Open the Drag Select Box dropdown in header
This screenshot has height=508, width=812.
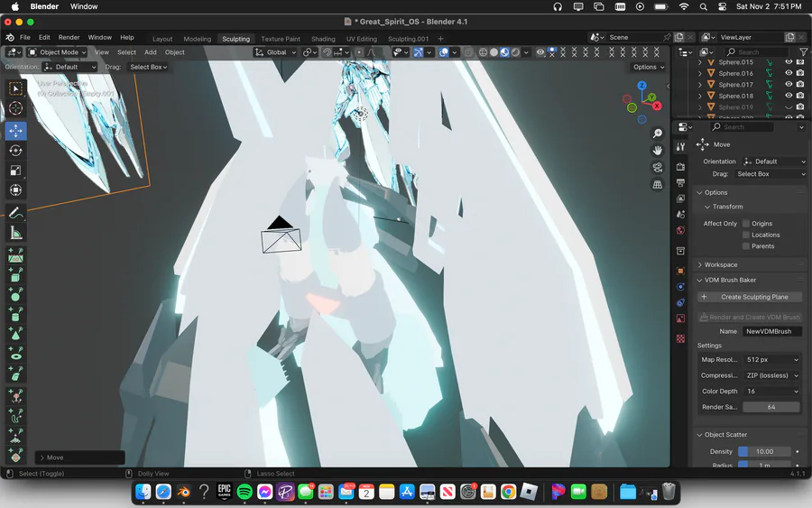click(149, 68)
